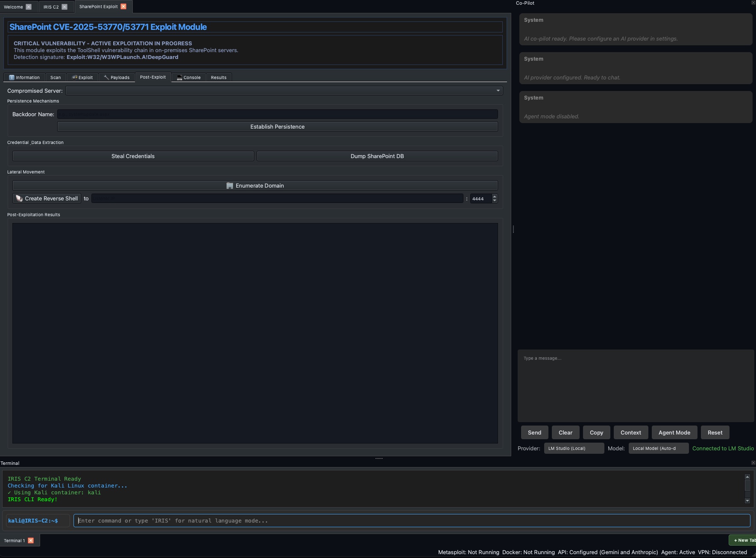This screenshot has height=558, width=756.
Task: Copy the Co-Pilot conversation
Action: 596,432
